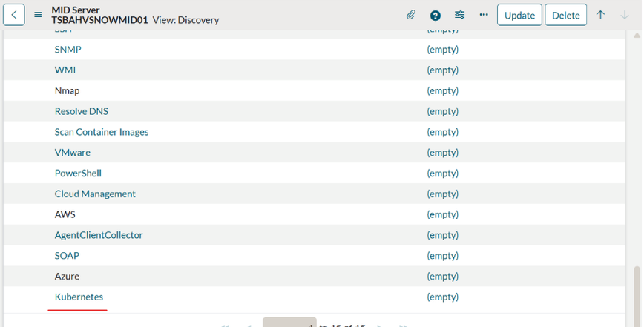Open the form context menu (hamburger icon)
The height and width of the screenshot is (327, 644).
click(x=38, y=15)
